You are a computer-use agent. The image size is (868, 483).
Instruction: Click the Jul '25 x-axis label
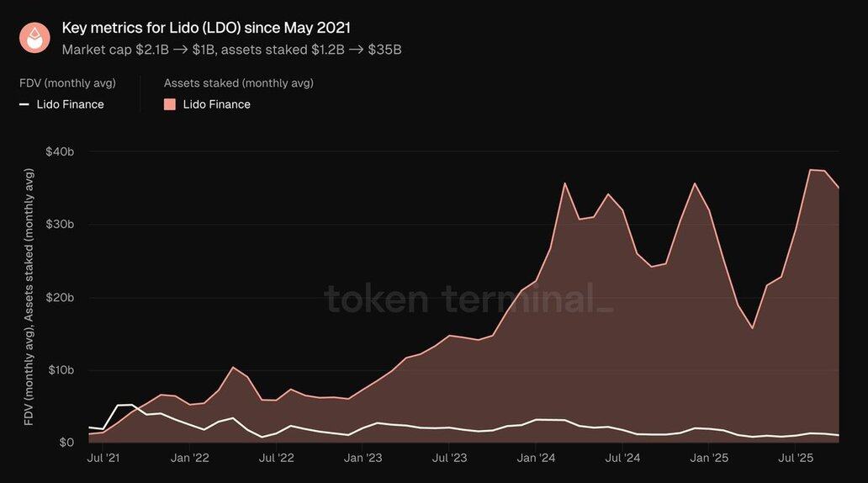pyautogui.click(x=795, y=459)
